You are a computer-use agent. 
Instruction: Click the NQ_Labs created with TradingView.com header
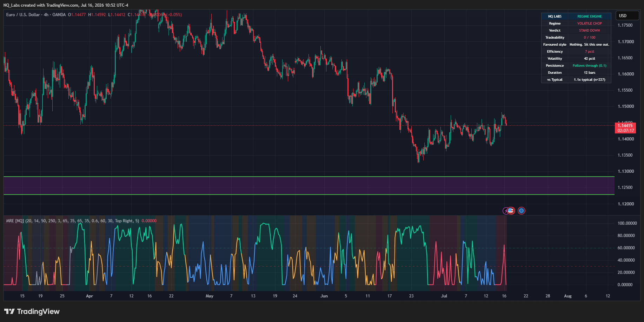click(x=66, y=5)
